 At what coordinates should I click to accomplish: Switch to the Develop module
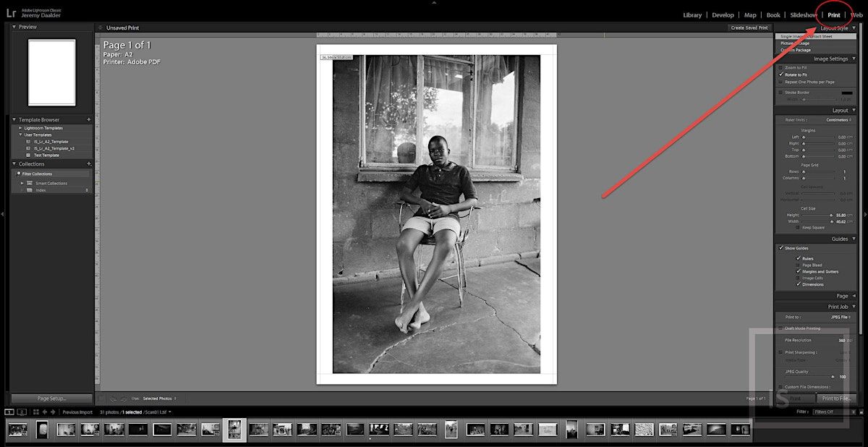(x=723, y=15)
